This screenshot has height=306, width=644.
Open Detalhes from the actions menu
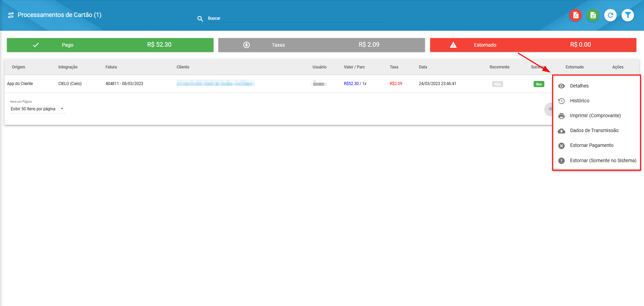(597, 86)
